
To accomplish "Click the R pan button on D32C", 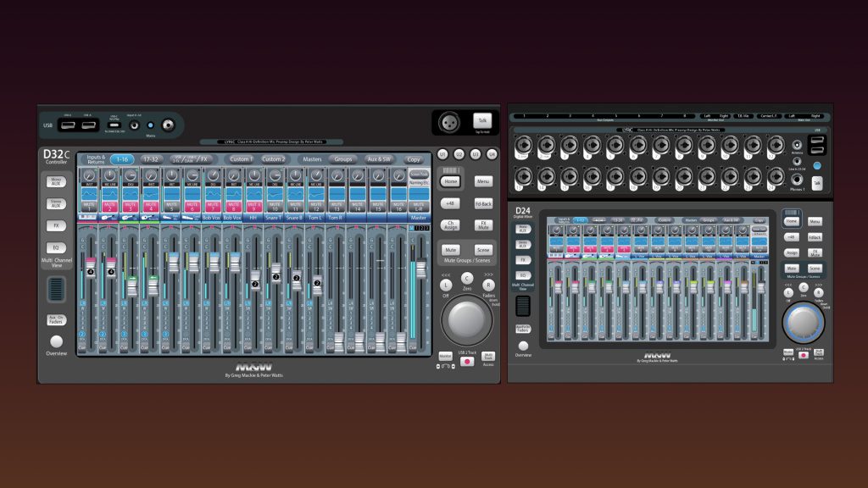I will pyautogui.click(x=488, y=285).
